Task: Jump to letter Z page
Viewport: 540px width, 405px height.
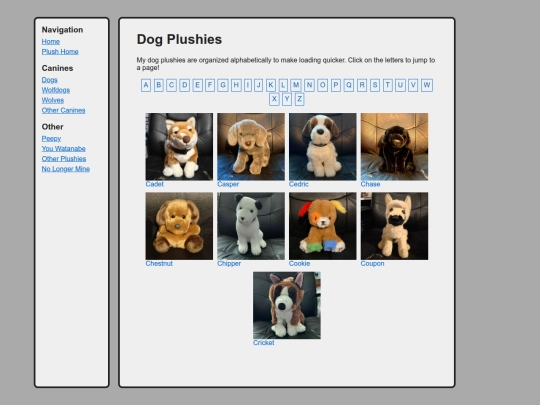Action: point(300,99)
